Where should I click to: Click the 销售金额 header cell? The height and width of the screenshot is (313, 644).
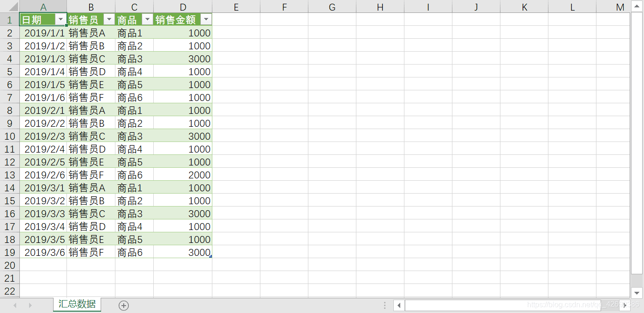click(x=183, y=19)
